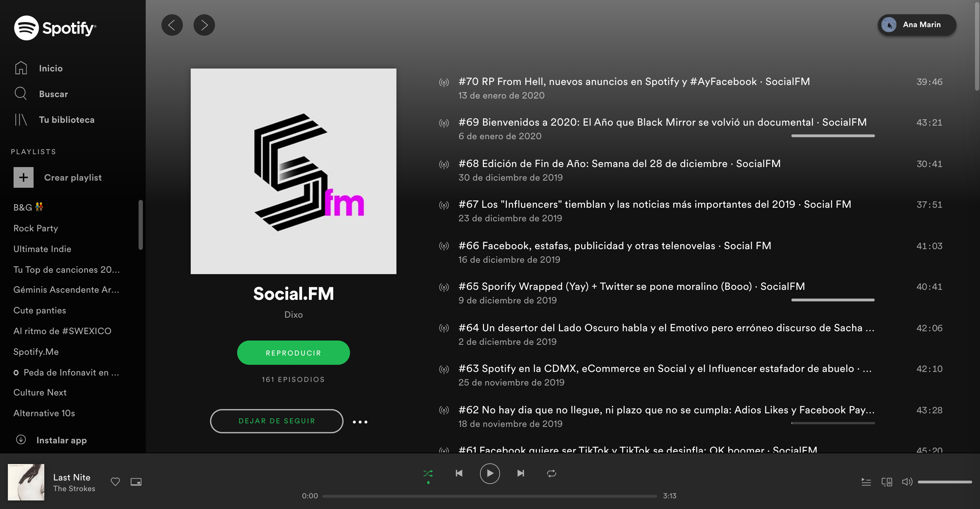Select episode #70 RP From Hell title

click(x=634, y=81)
